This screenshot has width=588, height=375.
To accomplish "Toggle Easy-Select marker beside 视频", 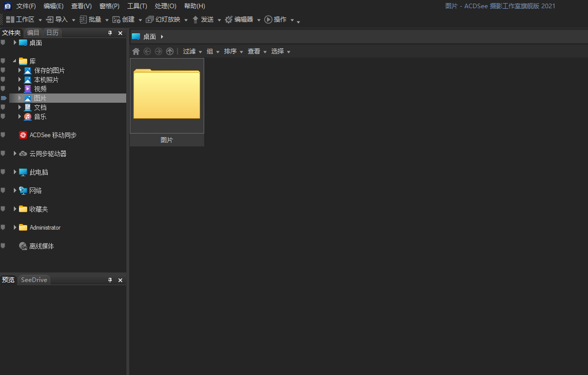I will (x=3, y=88).
